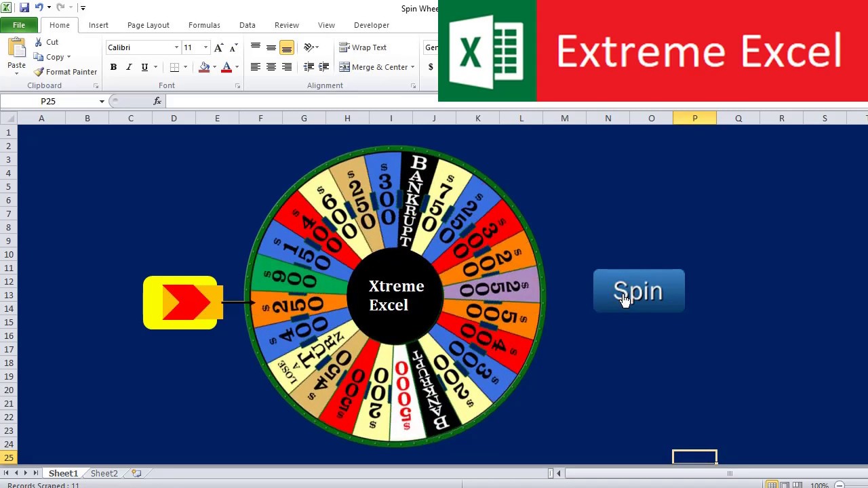The height and width of the screenshot is (488, 868).
Task: Increase font size with Grow Font icon
Action: click(218, 47)
